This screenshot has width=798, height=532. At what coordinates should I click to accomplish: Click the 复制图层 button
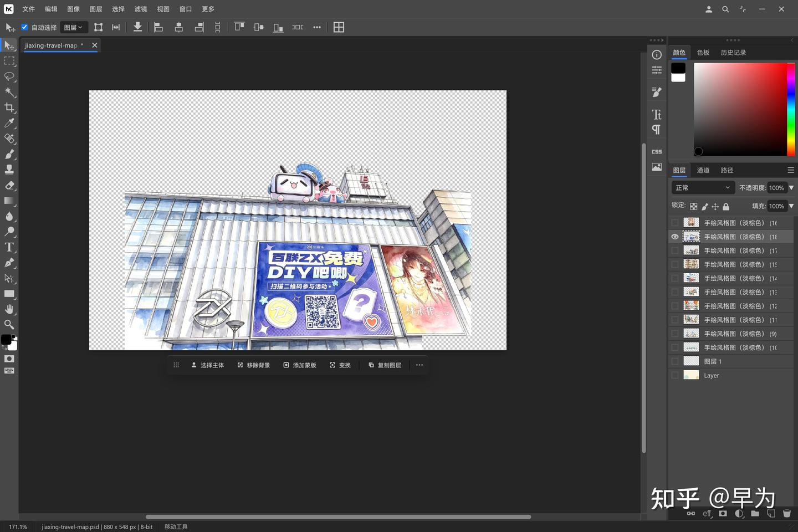[x=385, y=365]
